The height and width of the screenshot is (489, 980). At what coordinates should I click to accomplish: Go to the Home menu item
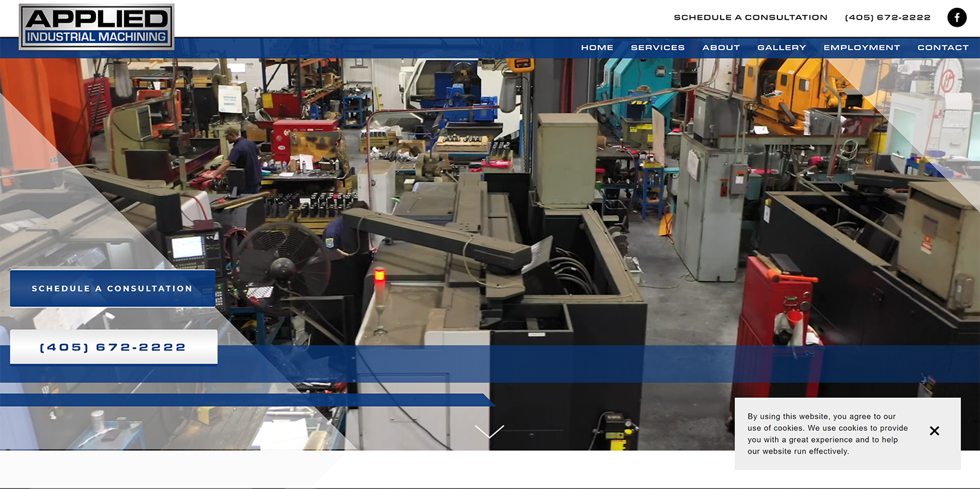click(x=597, y=48)
